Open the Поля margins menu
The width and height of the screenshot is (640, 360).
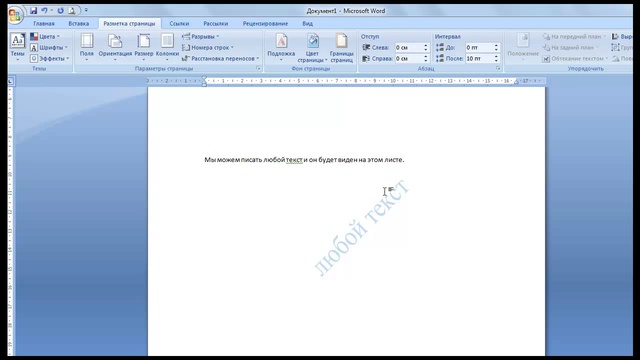click(x=87, y=48)
